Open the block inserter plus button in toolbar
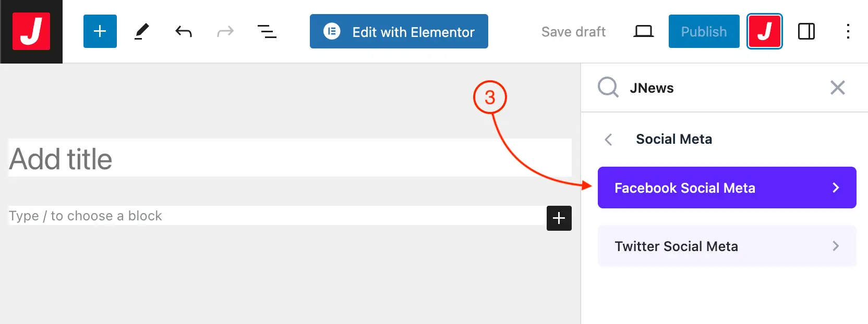This screenshot has height=324, width=868. click(100, 31)
